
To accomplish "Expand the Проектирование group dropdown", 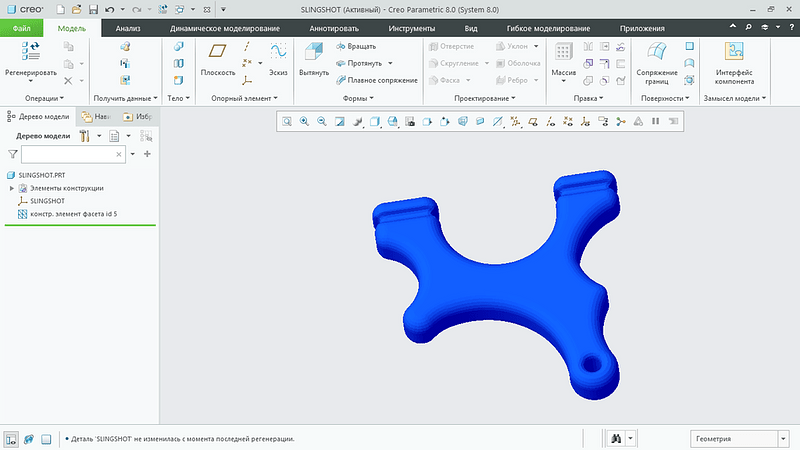I will coord(485,98).
